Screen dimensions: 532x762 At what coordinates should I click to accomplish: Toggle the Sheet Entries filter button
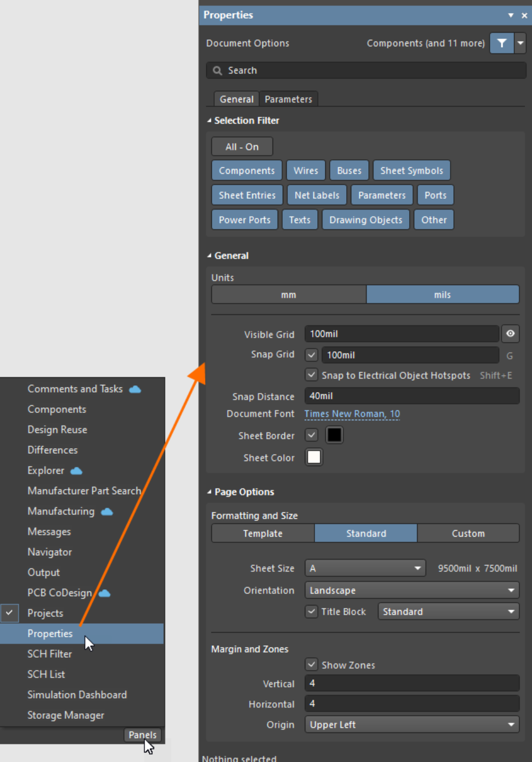click(247, 195)
